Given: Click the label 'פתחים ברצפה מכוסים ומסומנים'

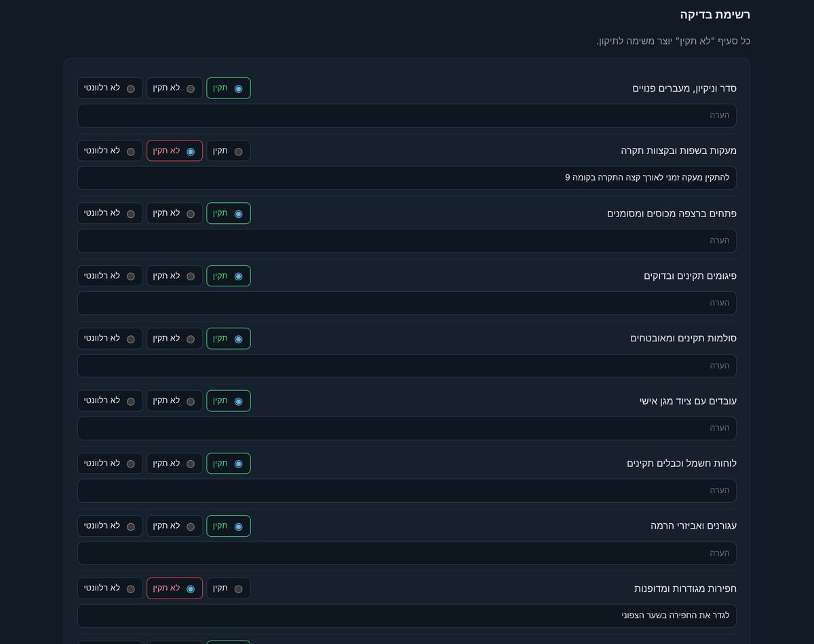Looking at the screenshot, I should point(672,213).
